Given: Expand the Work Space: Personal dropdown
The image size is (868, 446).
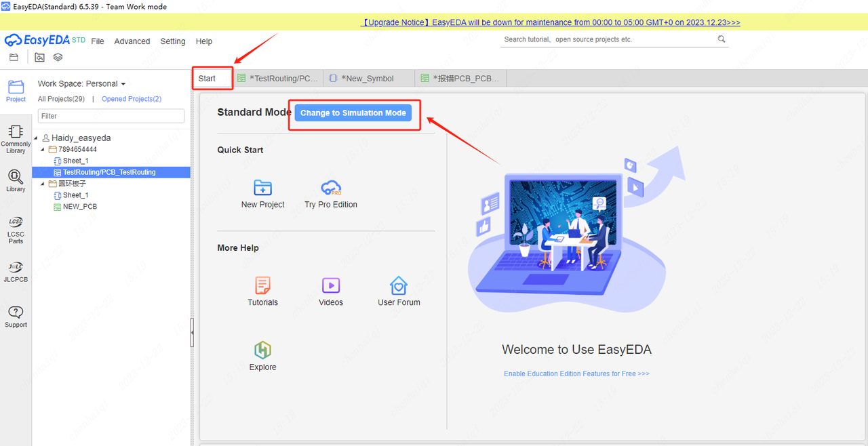Looking at the screenshot, I should tap(123, 84).
